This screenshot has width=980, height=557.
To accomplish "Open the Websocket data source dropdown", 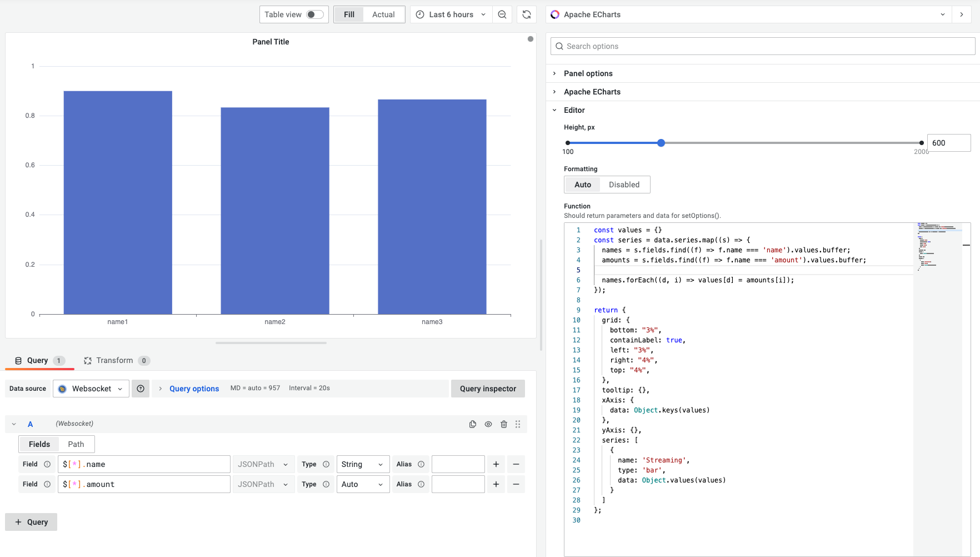I will click(x=91, y=388).
